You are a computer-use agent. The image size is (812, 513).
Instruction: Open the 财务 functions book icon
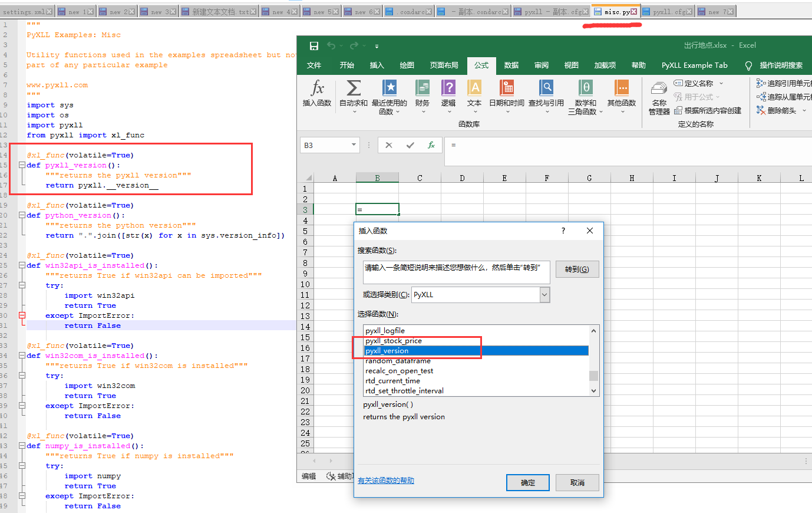click(x=422, y=88)
